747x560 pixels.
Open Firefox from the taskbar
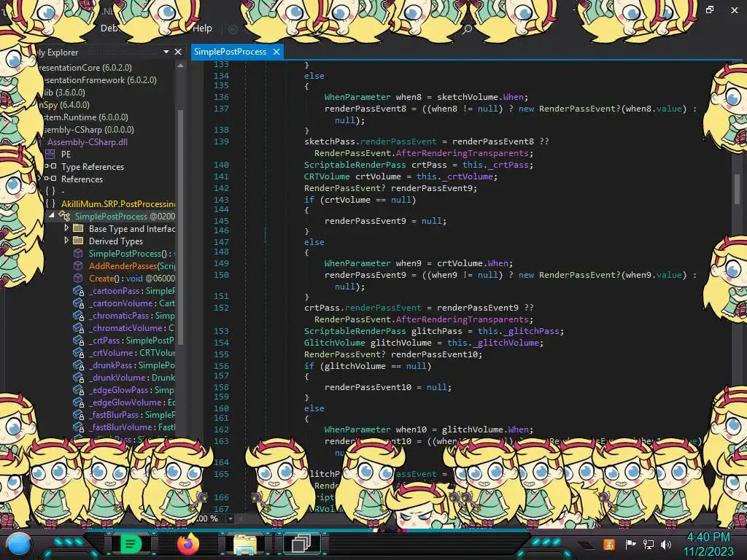[x=187, y=544]
